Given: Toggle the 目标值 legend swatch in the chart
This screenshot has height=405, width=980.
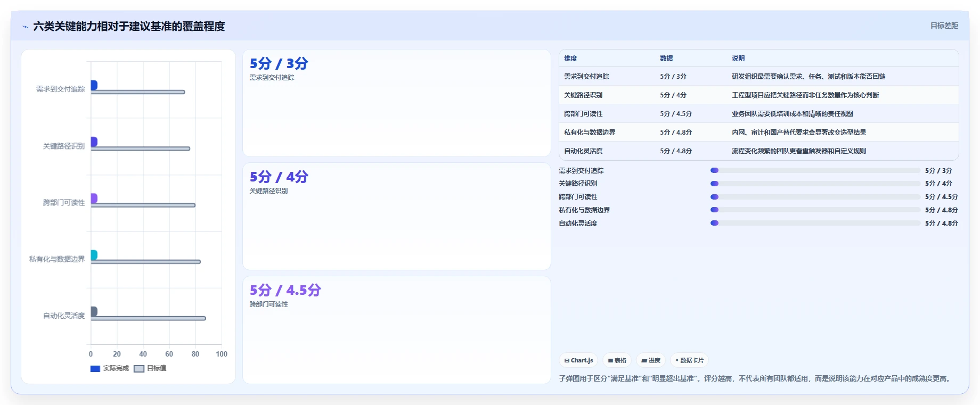Looking at the screenshot, I should (139, 368).
